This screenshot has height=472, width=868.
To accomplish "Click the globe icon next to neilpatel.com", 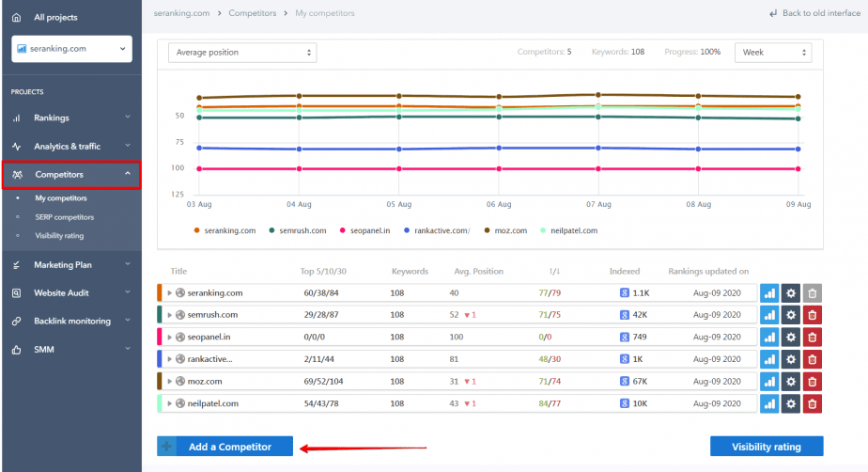I will (x=180, y=403).
